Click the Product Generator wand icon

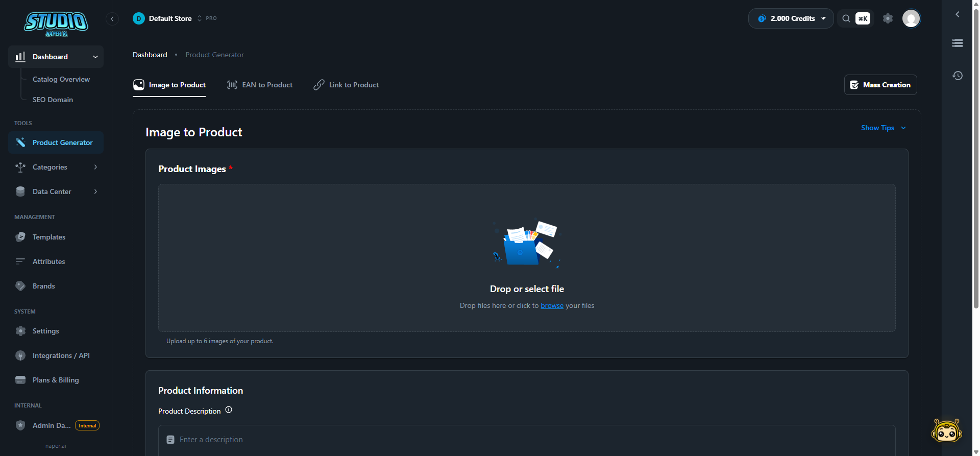(x=20, y=142)
